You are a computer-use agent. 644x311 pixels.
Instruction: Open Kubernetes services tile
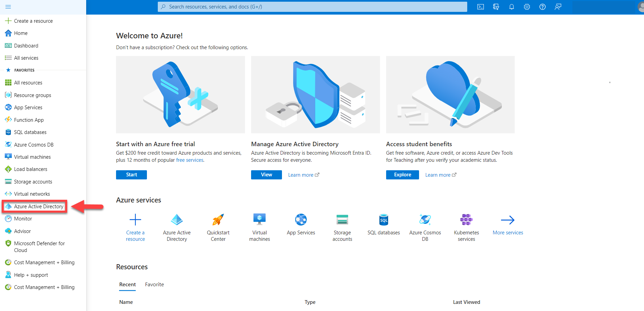pos(467,227)
